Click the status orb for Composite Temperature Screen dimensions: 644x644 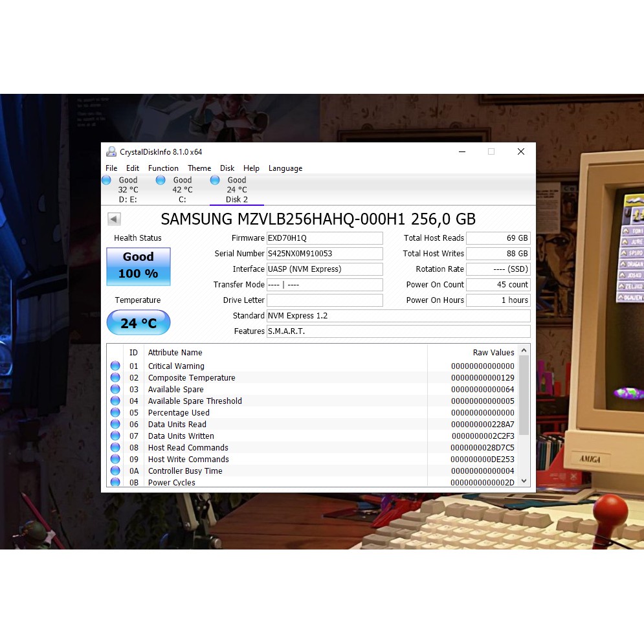pyautogui.click(x=115, y=378)
